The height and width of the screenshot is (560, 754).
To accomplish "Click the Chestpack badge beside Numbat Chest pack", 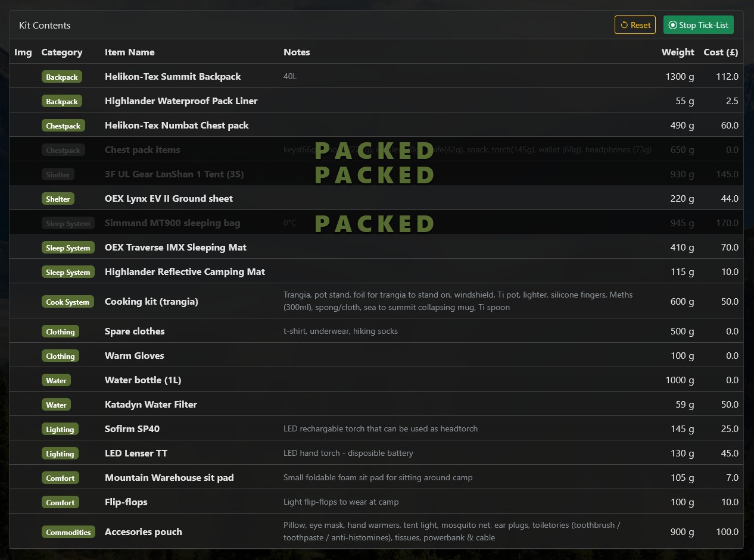I will 63,126.
